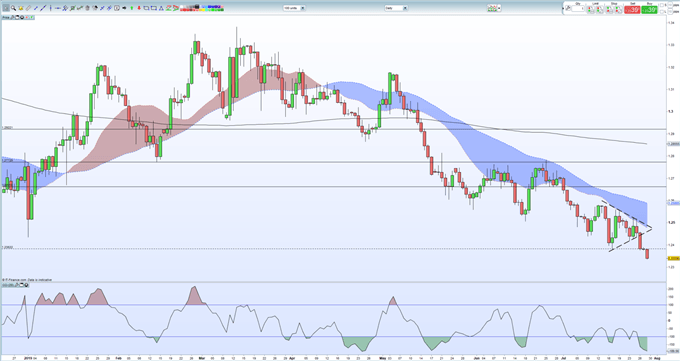Open the drawing color palette
The width and height of the screenshot is (680, 361).
[202, 8]
